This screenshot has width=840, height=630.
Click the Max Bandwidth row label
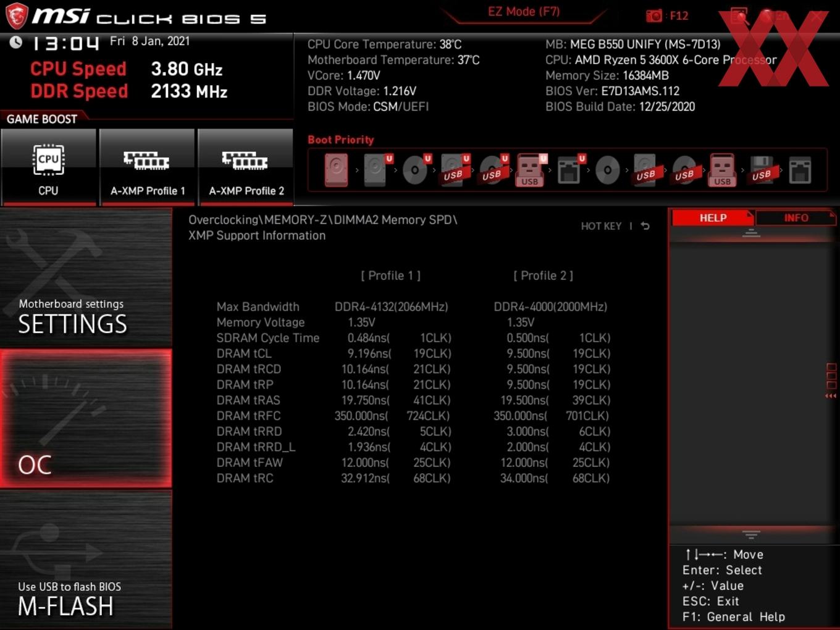click(258, 307)
